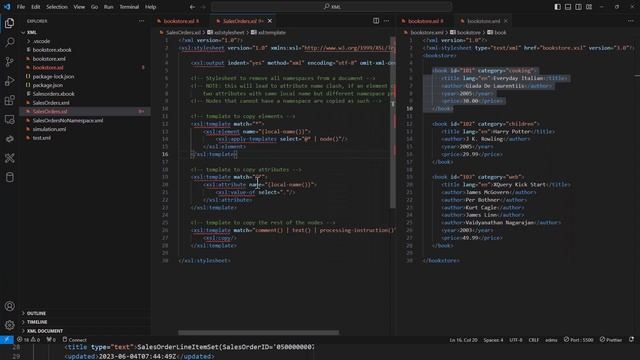Toggle secondary side bar visibility
640x360 pixels.
coord(578,7)
